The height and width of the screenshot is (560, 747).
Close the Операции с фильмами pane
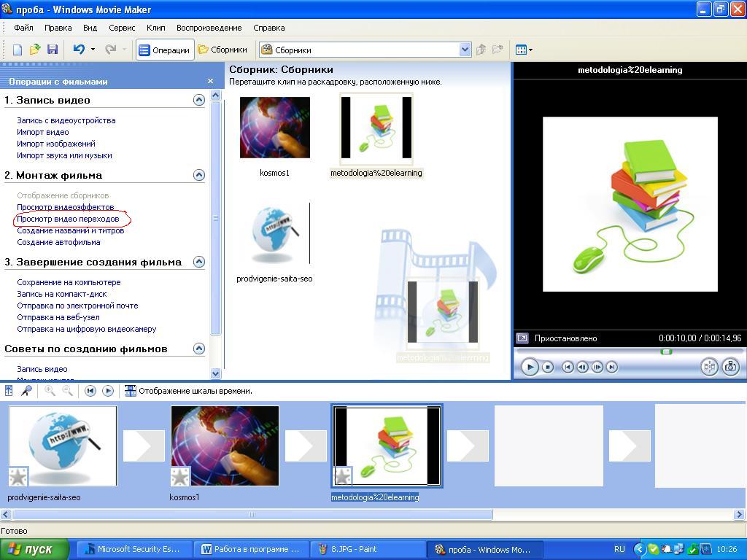(x=211, y=81)
